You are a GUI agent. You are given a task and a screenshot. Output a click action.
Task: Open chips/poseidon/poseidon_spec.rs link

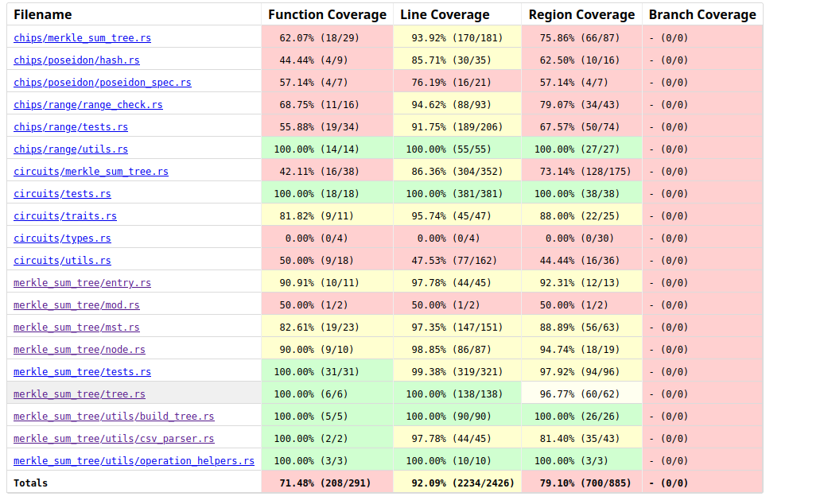point(103,83)
